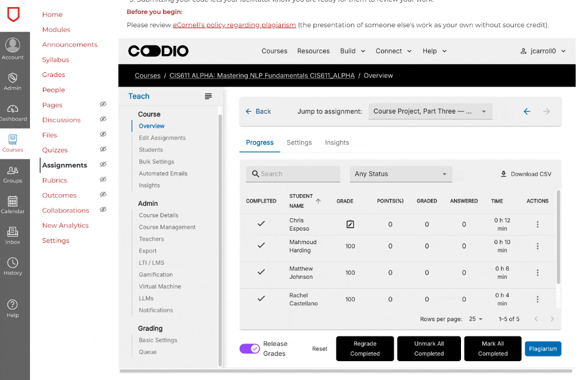Click Regrade Completed button
Viewport: 588px width, 380px height.
tap(365, 348)
